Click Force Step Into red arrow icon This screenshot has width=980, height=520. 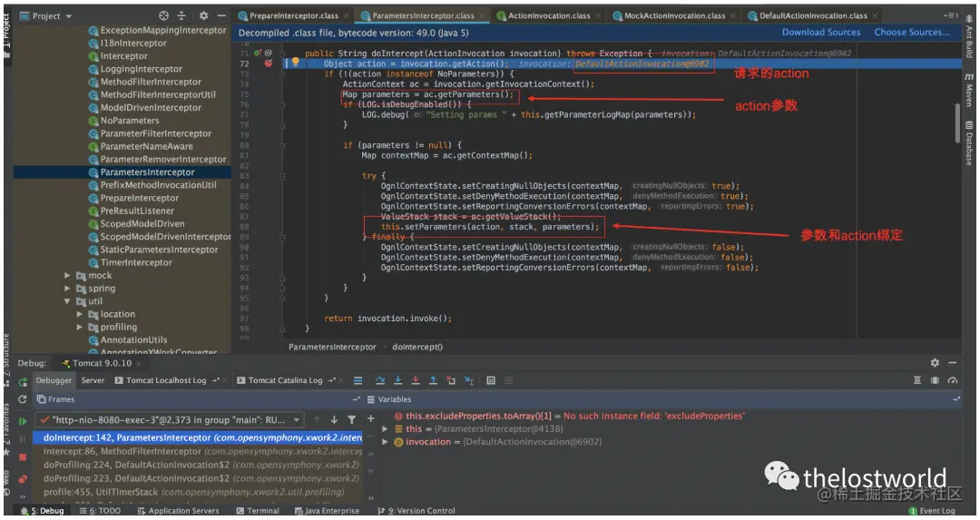tap(415, 380)
